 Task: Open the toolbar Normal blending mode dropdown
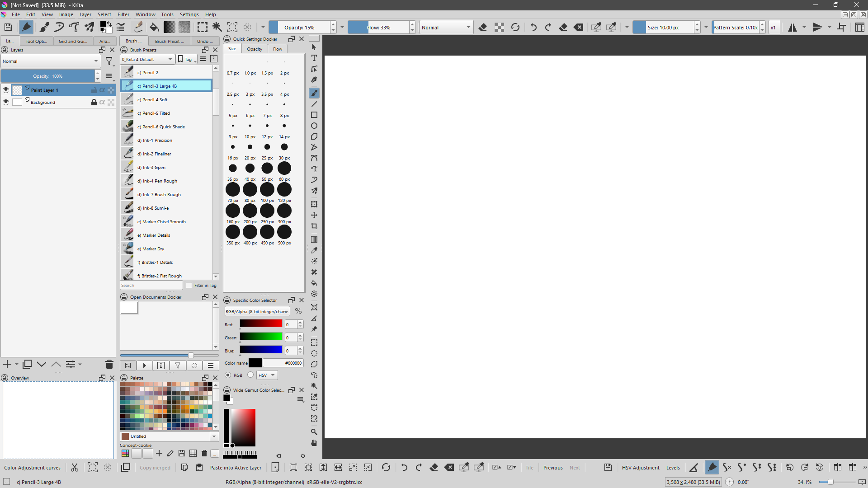click(446, 28)
